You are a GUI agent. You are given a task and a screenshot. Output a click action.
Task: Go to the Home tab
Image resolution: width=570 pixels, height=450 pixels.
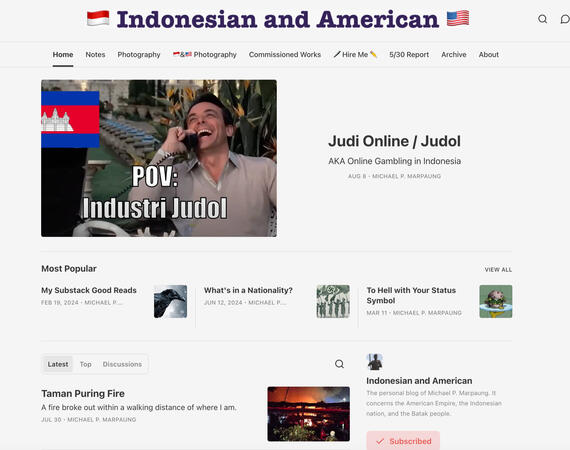[x=63, y=55]
